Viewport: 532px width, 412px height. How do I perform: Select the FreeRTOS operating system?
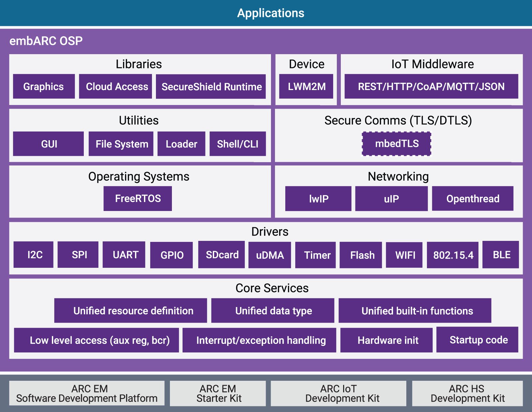tap(137, 198)
